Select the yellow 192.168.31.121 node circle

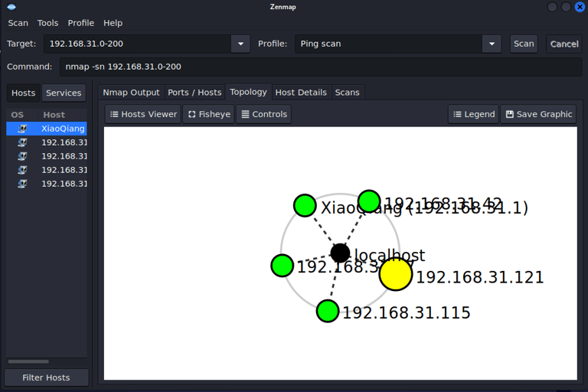396,274
